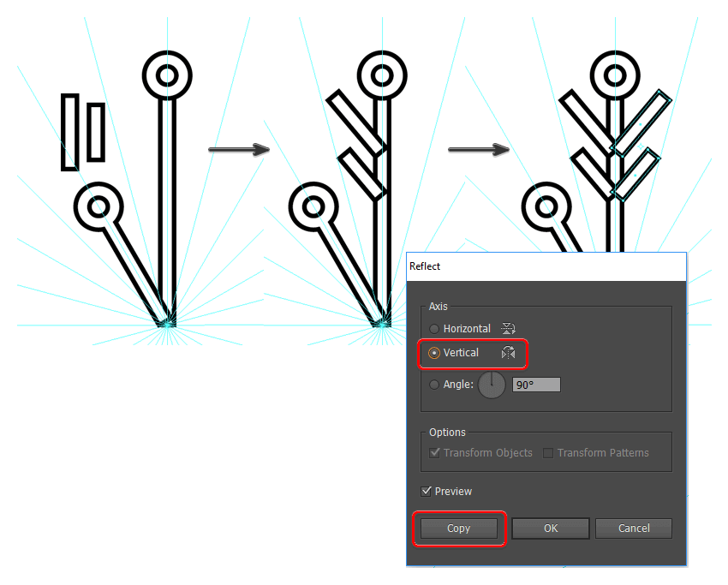Click the OK button
Screen dimensions: 728x585
tap(551, 528)
